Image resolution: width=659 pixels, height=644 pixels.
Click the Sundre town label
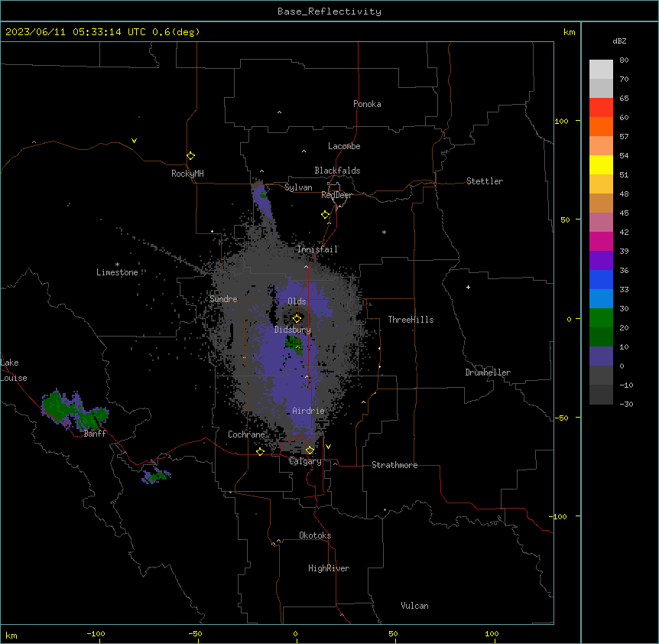tap(223, 299)
